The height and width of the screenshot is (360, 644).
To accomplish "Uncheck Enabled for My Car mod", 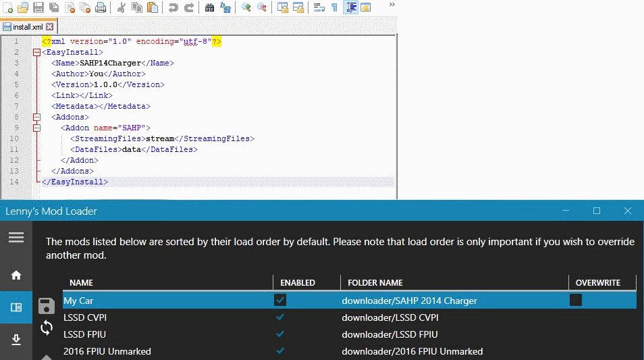I will coord(280,300).
